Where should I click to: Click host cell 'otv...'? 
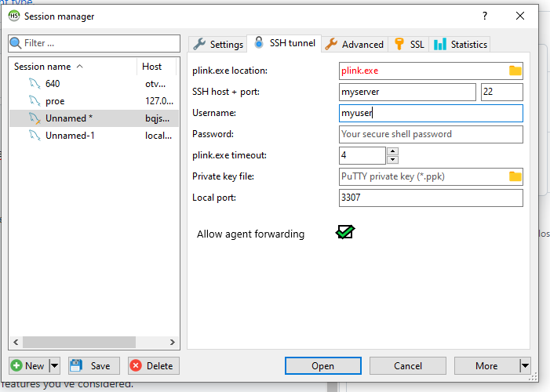tap(155, 83)
